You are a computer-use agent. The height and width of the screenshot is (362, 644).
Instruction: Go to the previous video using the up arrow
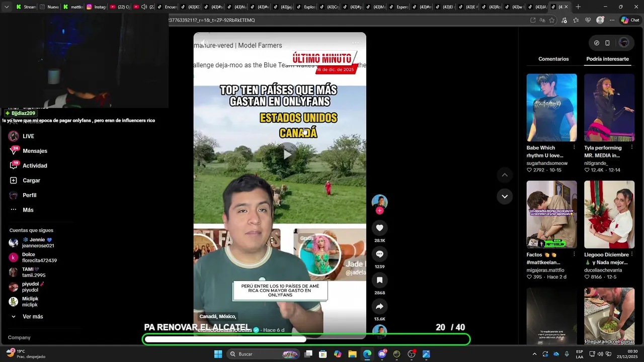[505, 175]
